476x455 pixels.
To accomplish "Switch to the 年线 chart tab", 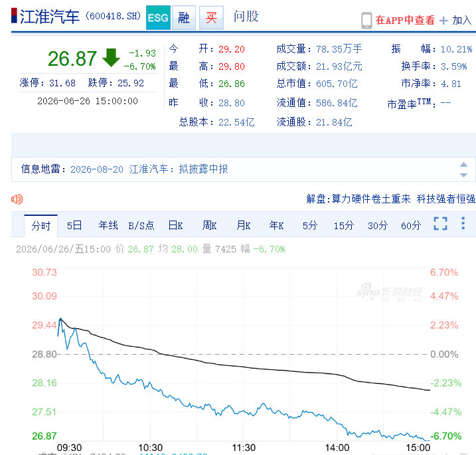I will click(108, 225).
